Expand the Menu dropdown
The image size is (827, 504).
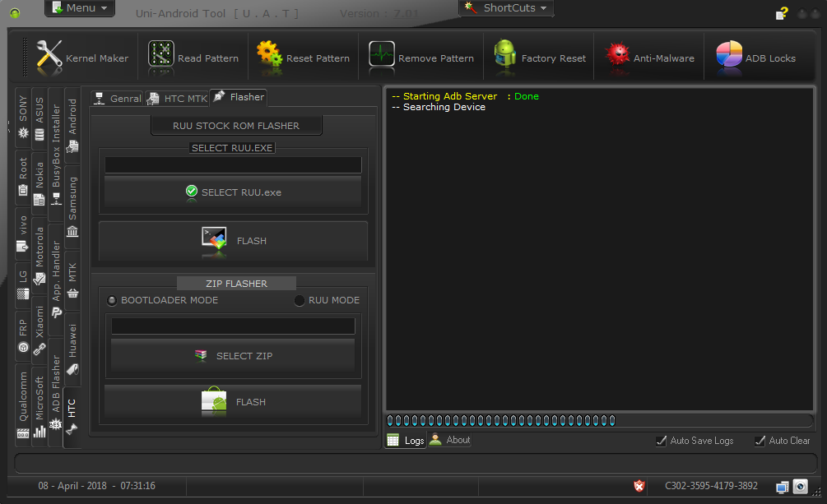tap(80, 8)
